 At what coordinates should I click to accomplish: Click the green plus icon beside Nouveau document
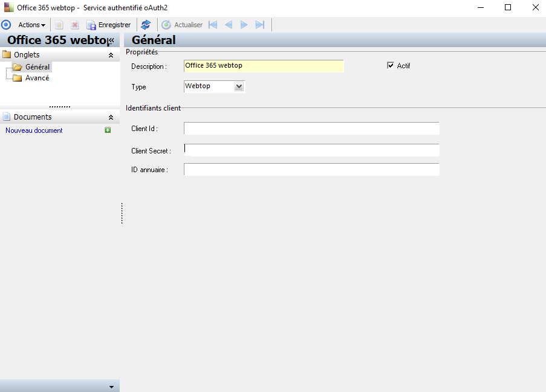coord(108,130)
